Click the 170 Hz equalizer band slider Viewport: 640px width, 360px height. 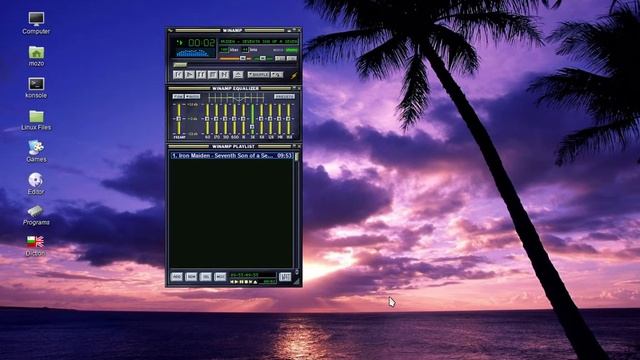(216, 119)
